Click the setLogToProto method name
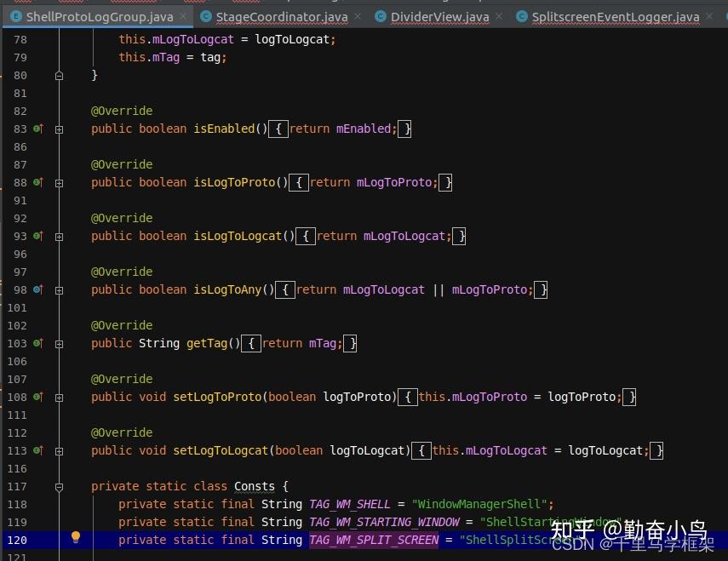The image size is (728, 561). (217, 397)
